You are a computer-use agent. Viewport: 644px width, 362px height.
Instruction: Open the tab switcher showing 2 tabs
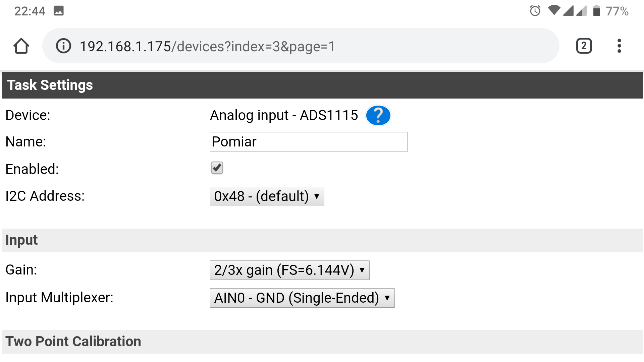click(x=584, y=46)
